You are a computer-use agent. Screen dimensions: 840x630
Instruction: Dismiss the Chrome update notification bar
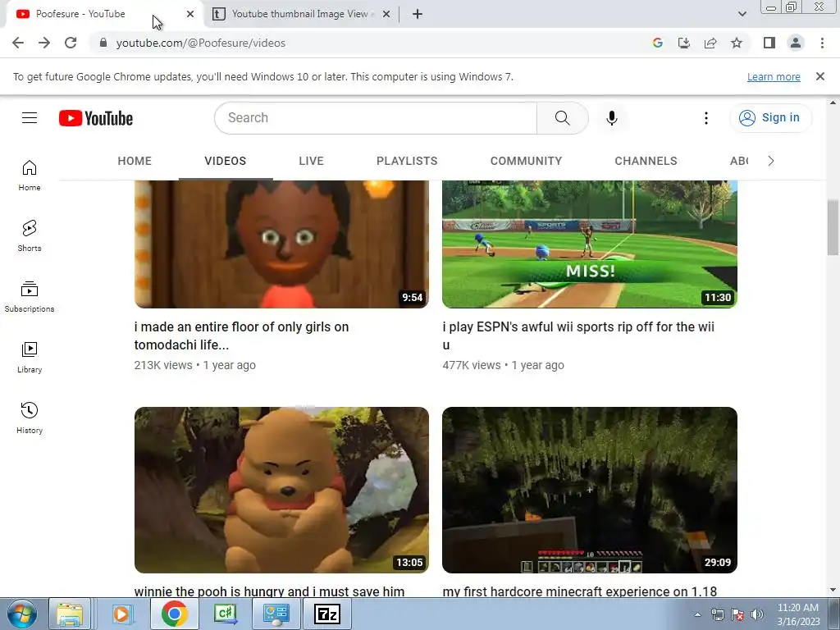coord(819,76)
